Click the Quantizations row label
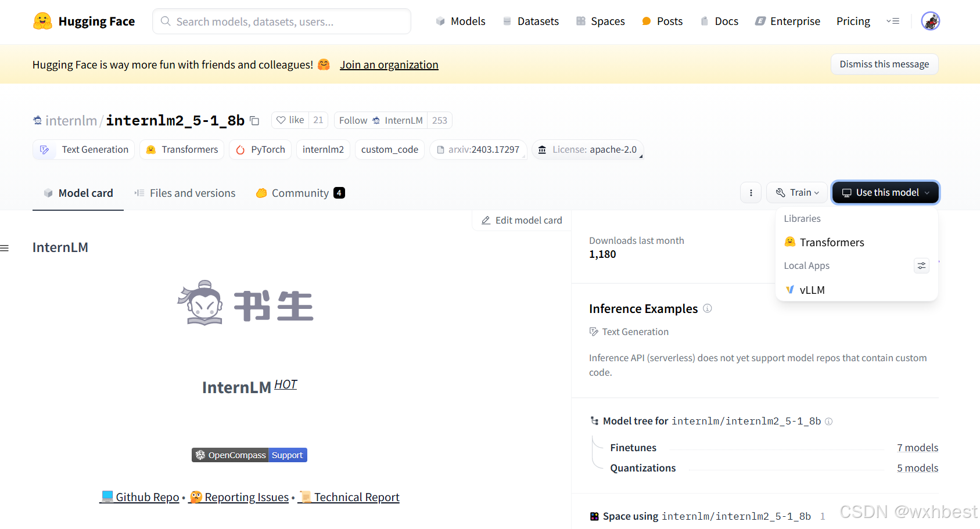The image size is (980, 529). point(643,468)
